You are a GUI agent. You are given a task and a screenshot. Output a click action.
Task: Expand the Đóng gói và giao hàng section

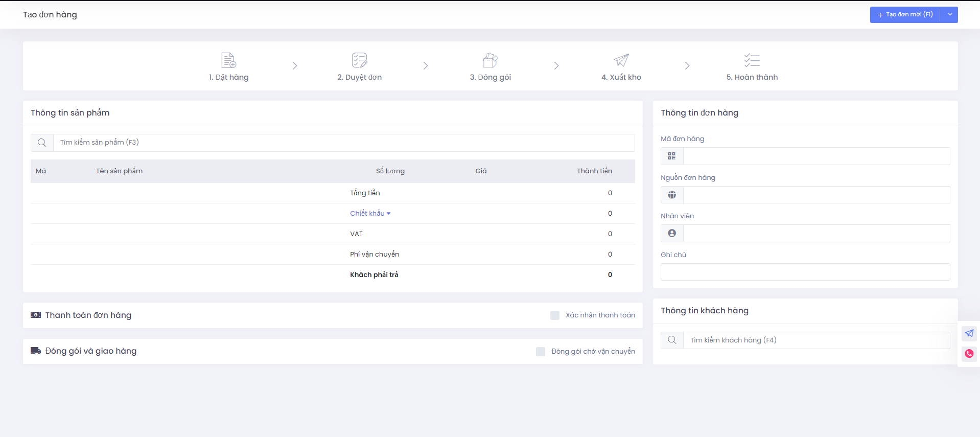[x=90, y=351]
